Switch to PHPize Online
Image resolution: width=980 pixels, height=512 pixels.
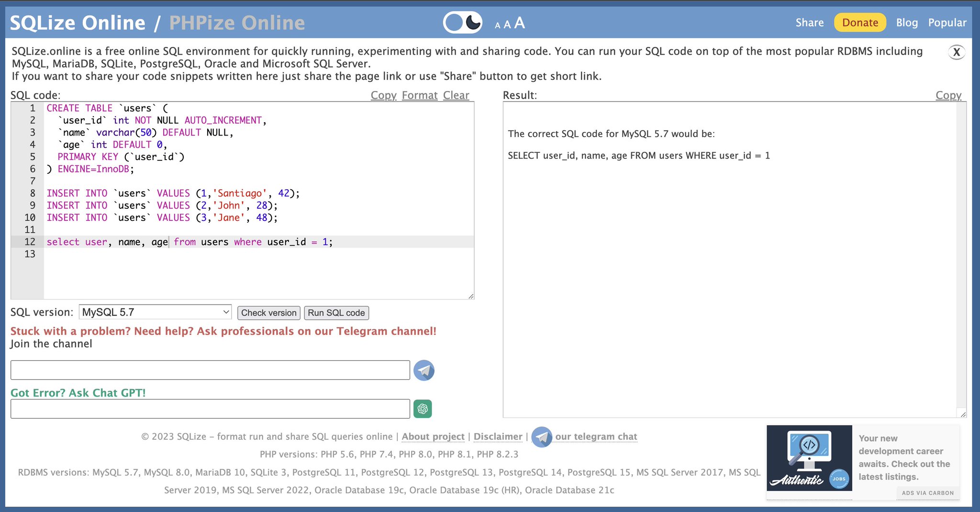click(237, 23)
